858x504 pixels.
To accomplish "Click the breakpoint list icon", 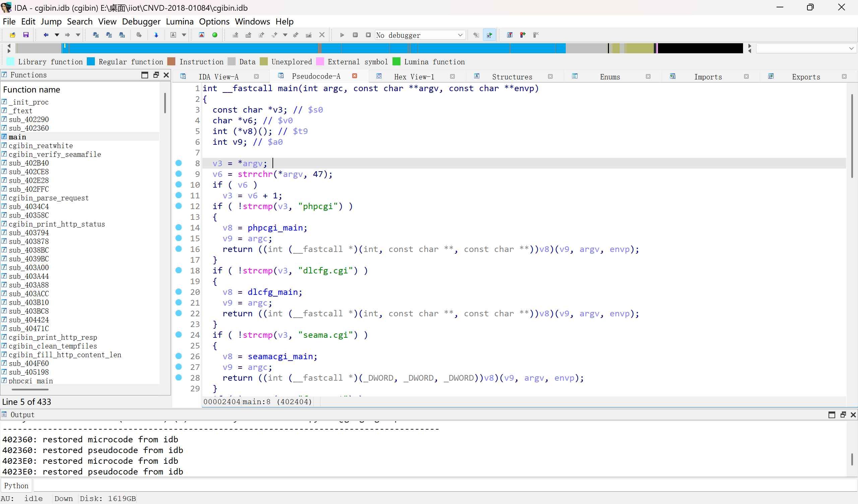I will (x=510, y=35).
